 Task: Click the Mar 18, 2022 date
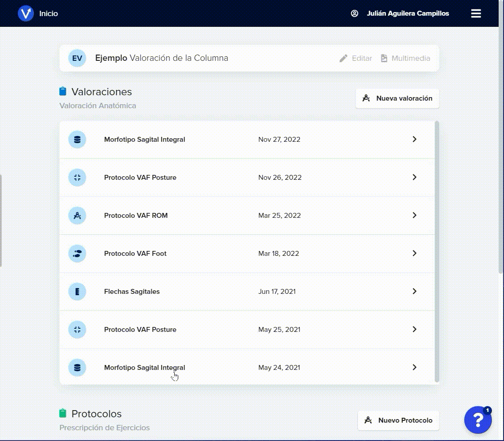(278, 254)
